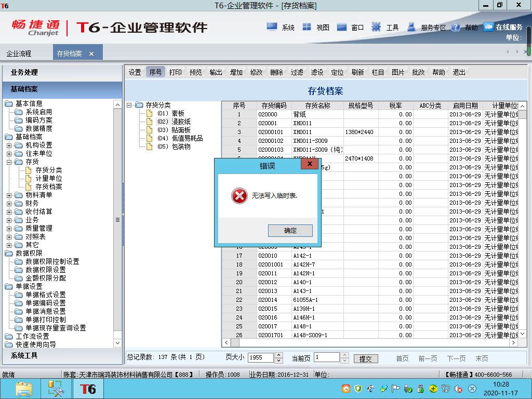This screenshot has width=532, height=399.
Task: Click the 过滤 toolbar button
Action: (x=297, y=72)
